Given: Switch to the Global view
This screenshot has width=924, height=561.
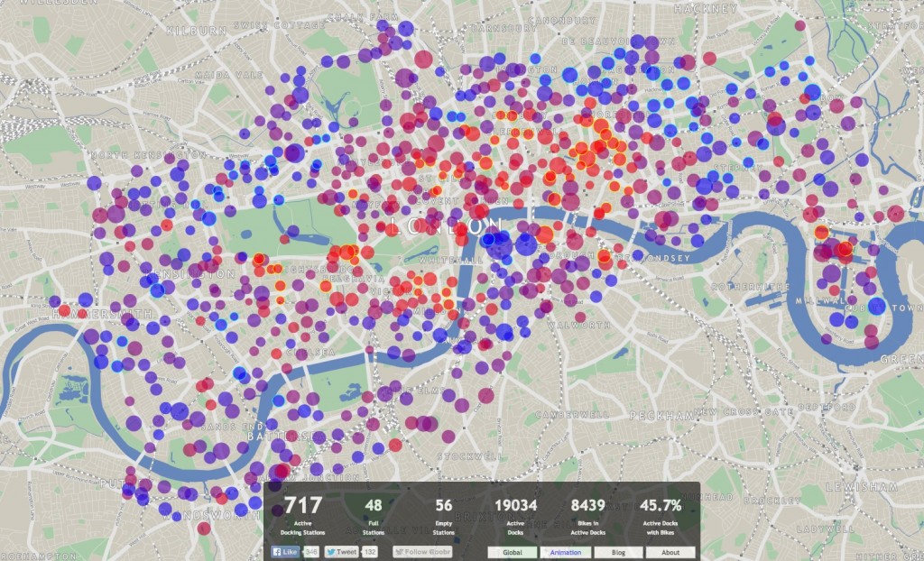Looking at the screenshot, I should click(x=512, y=550).
